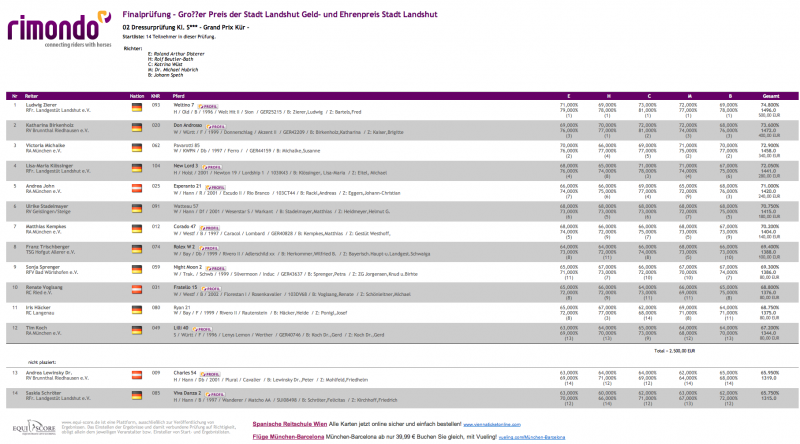Screen dimensions: 800x444
Task: Click the rimondo logo
Action: [x=59, y=29]
